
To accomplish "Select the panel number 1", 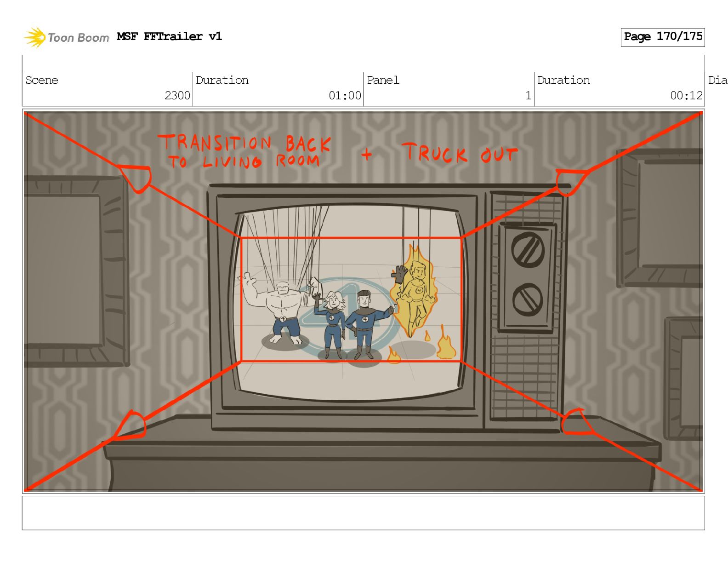I will 528,95.
